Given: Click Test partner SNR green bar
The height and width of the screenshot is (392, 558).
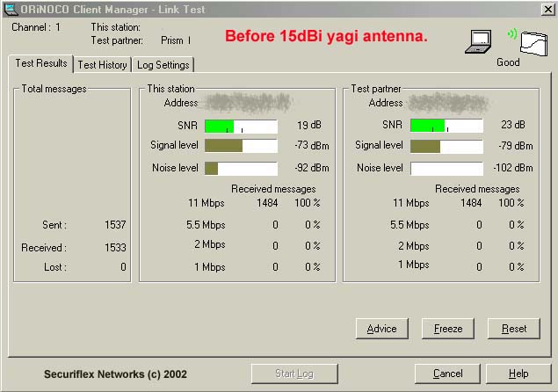Looking at the screenshot, I should coord(446,126).
